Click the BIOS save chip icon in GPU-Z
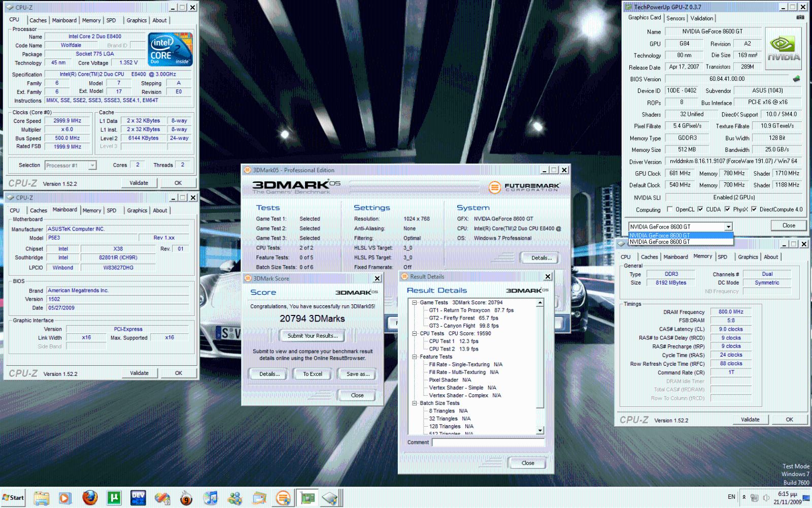The image size is (812, 508). 796,79
